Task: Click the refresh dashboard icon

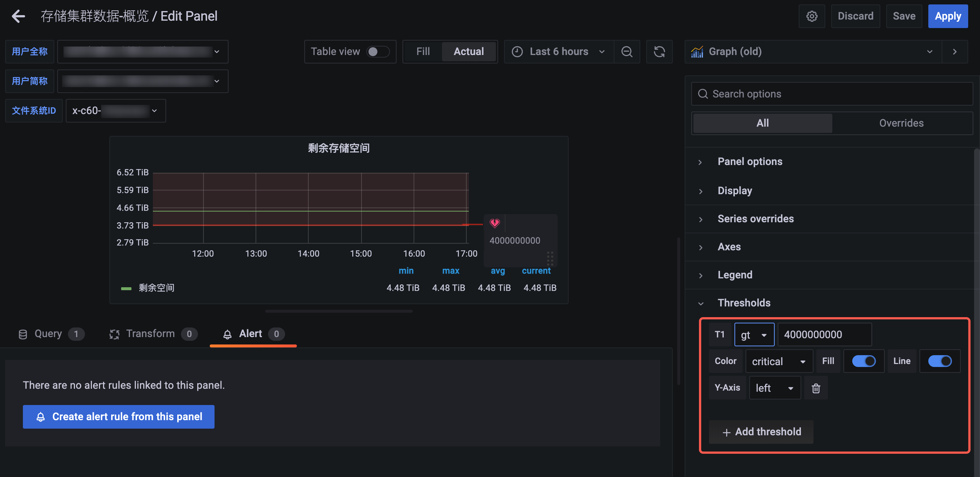Action: [x=659, y=51]
